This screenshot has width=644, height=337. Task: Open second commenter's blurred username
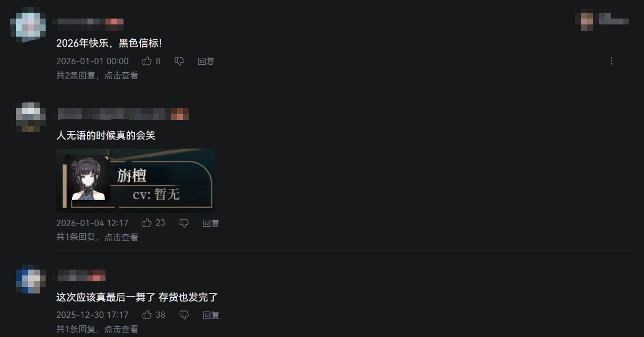(123, 114)
